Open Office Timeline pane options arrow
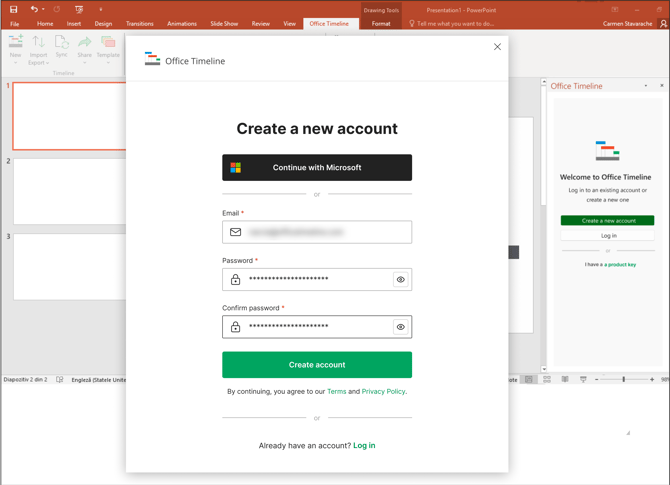This screenshot has width=670, height=485. pos(646,86)
